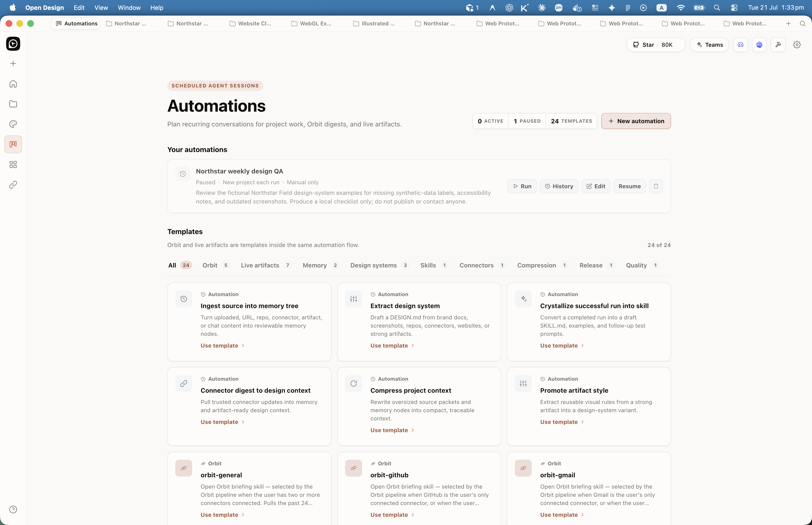Screen dimensions: 812x525
Task: Switch to the WebGL Ex... tab
Action: (x=312, y=24)
